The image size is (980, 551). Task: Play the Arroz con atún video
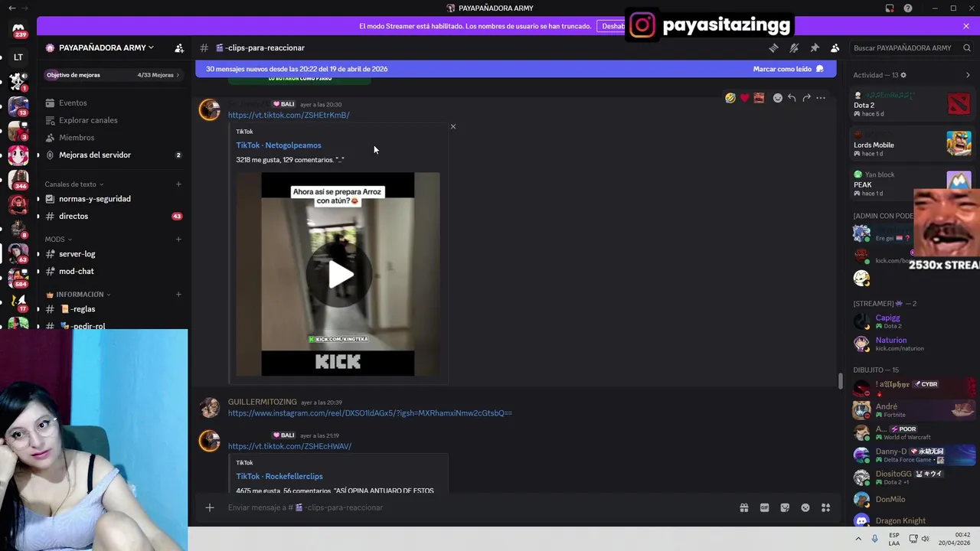[x=338, y=274]
